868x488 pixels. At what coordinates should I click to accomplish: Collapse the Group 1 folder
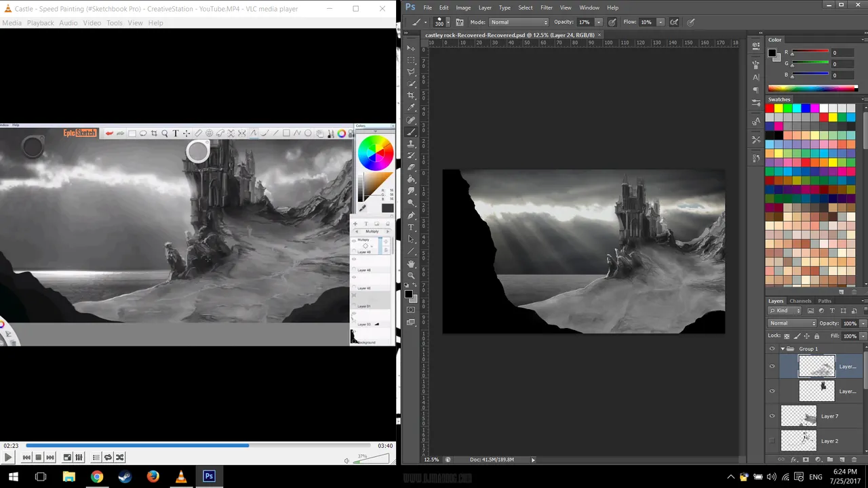pos(783,348)
